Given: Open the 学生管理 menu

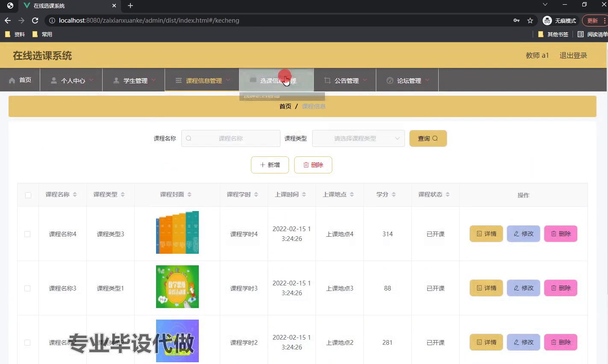Looking at the screenshot, I should click(x=134, y=80).
